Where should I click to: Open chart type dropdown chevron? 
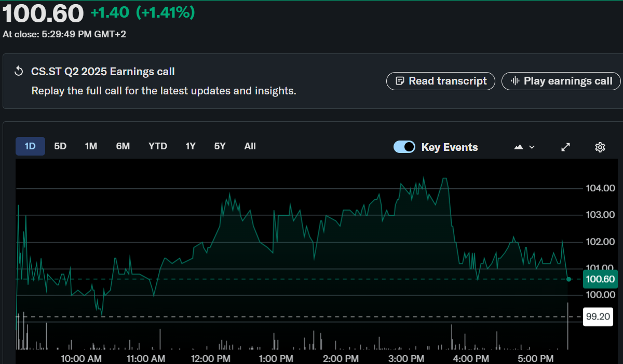pos(532,147)
